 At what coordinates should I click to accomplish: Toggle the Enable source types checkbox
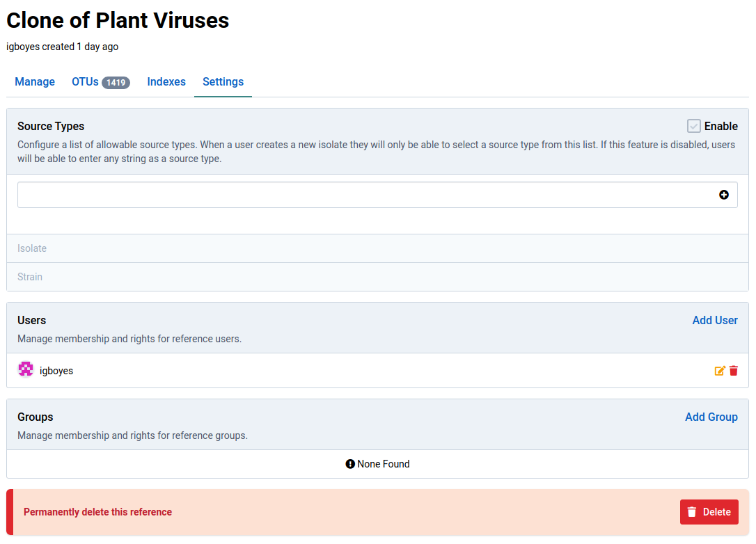point(694,126)
